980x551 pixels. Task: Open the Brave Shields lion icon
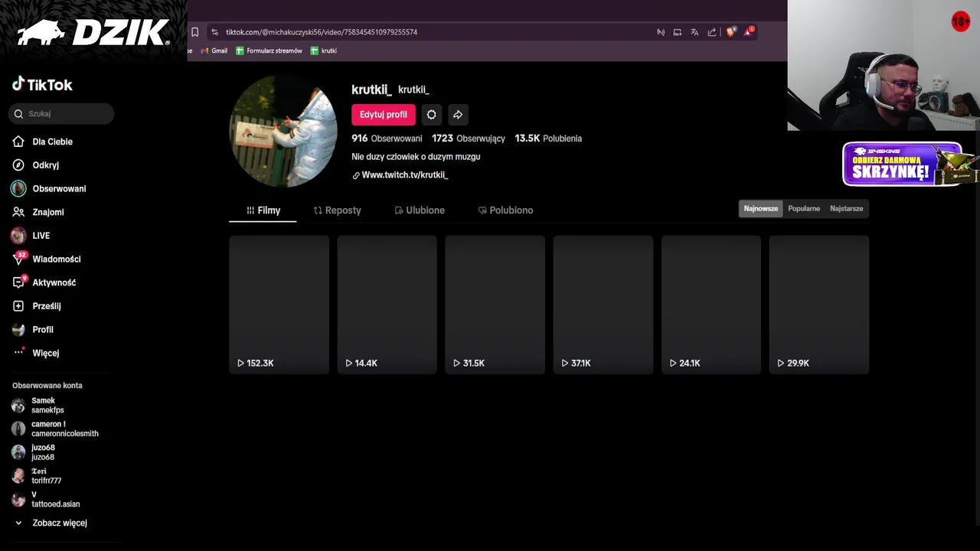click(x=730, y=31)
